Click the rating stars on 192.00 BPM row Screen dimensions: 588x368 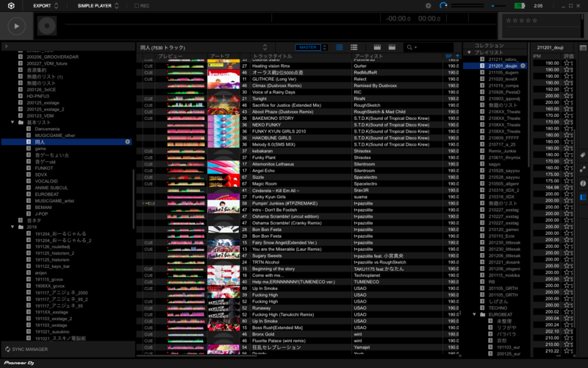568,89
